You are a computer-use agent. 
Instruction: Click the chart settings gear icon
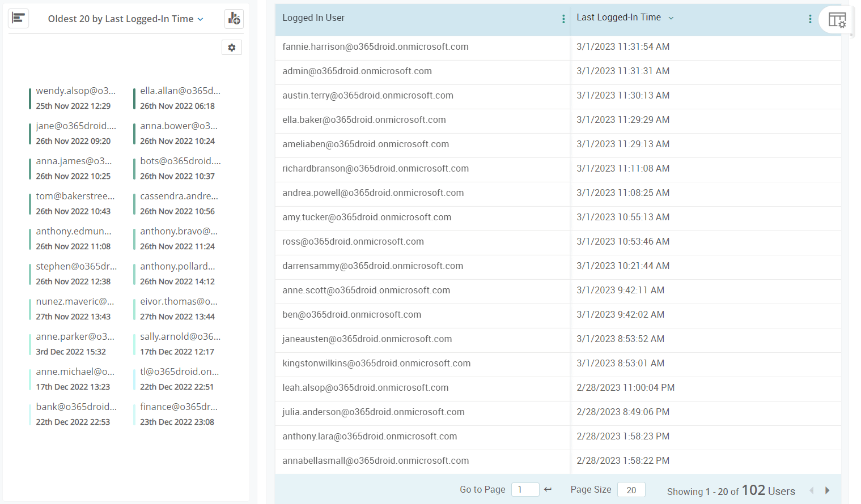pyautogui.click(x=232, y=48)
